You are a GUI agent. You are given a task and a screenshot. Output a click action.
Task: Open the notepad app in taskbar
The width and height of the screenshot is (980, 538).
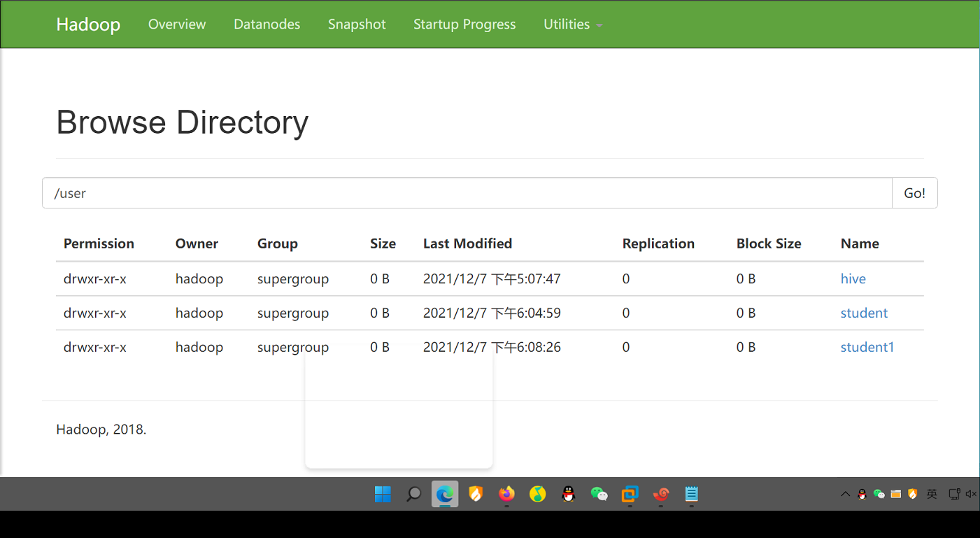pos(692,495)
